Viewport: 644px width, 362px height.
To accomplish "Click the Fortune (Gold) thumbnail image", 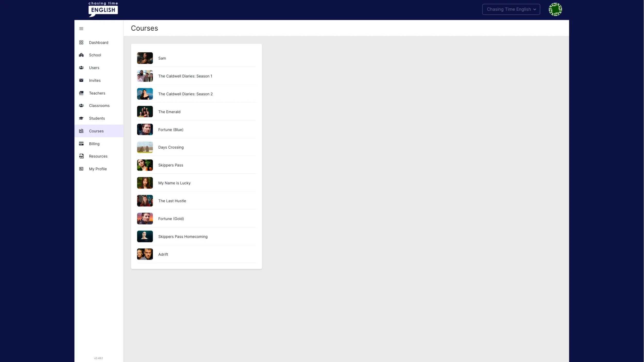I will (145, 219).
